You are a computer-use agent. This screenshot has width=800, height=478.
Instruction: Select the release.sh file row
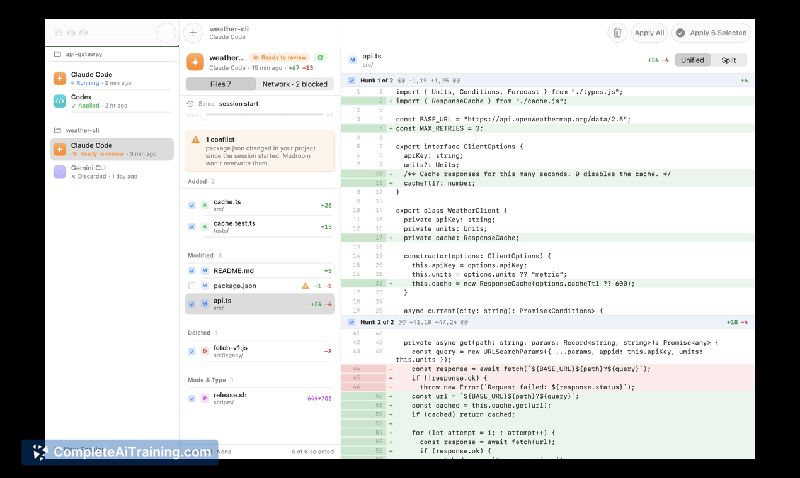pos(260,398)
